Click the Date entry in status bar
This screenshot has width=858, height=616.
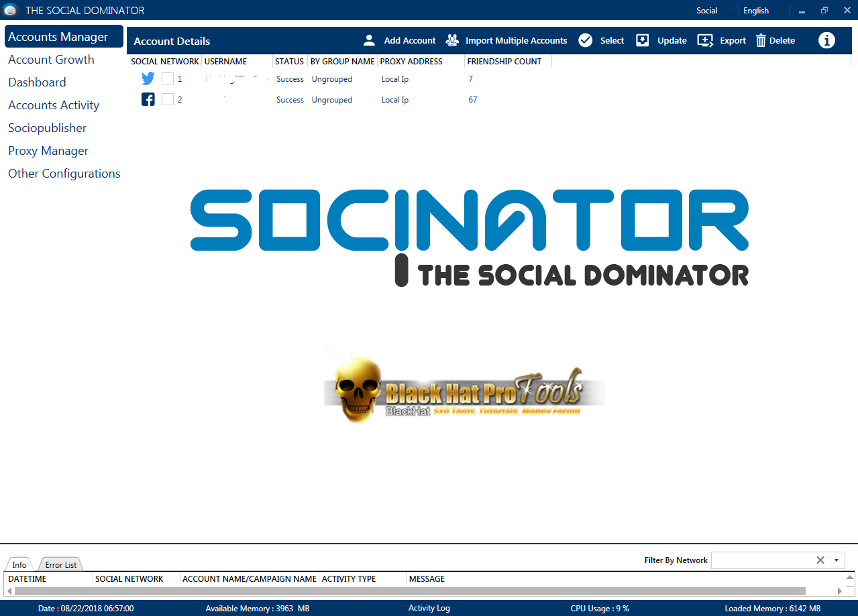tap(86, 608)
